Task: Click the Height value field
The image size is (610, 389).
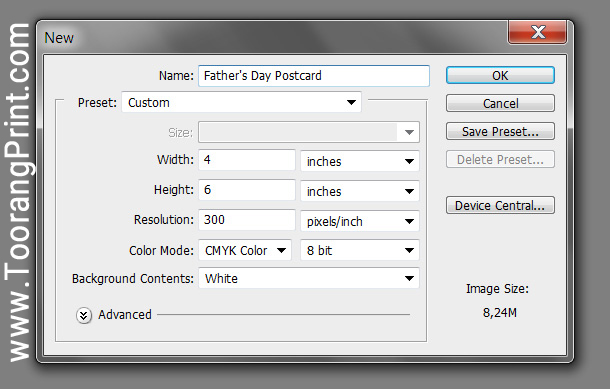Action: (x=247, y=190)
